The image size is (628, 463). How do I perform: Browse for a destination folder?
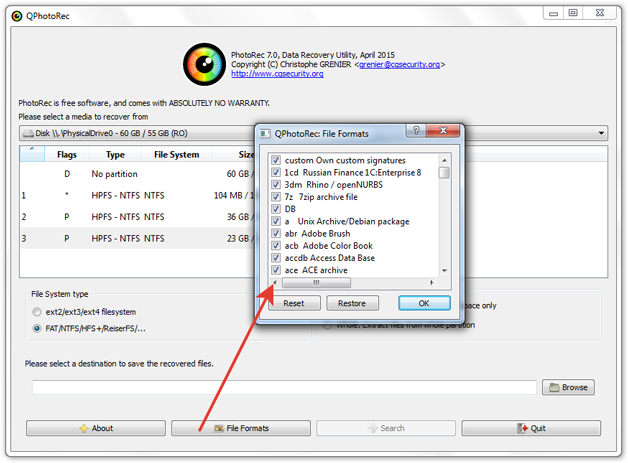click(x=568, y=387)
